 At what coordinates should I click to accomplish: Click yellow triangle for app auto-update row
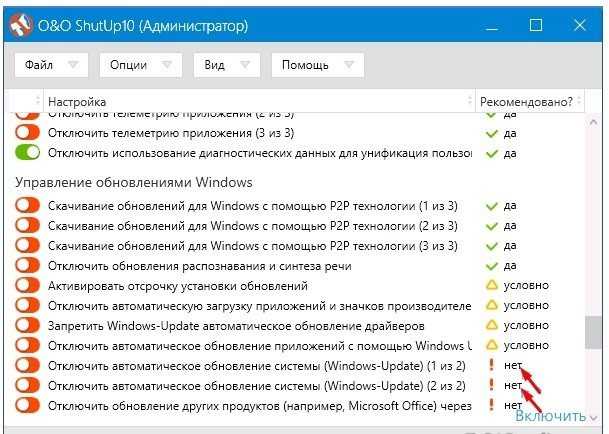coord(492,345)
